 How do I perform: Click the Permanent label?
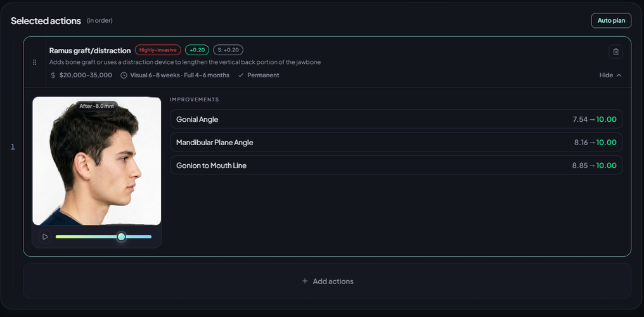pos(263,75)
